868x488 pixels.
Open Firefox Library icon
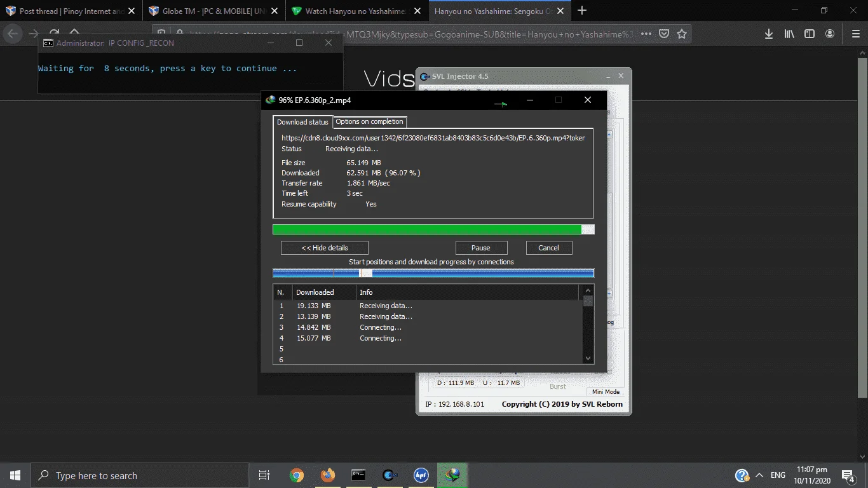[789, 34]
